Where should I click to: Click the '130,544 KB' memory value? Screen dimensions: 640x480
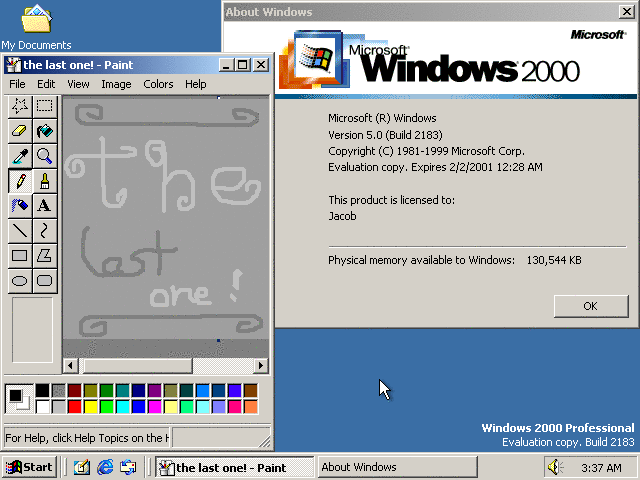554,260
